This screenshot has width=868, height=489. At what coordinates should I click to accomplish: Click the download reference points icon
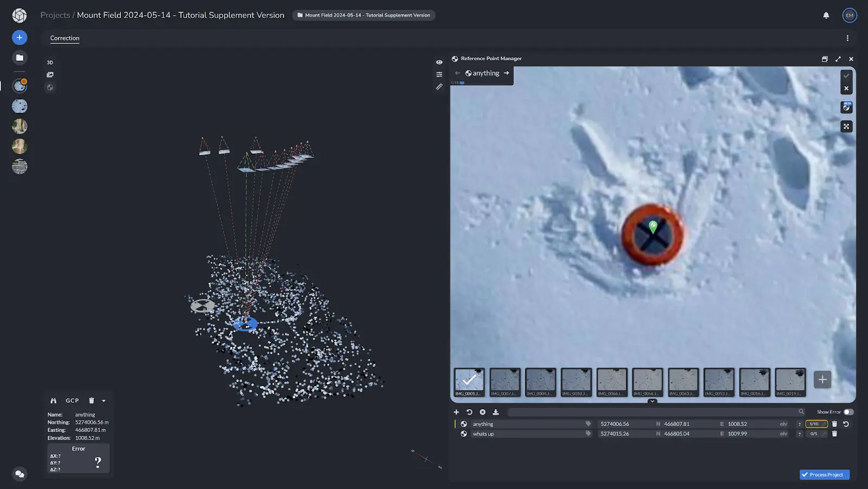[495, 412]
